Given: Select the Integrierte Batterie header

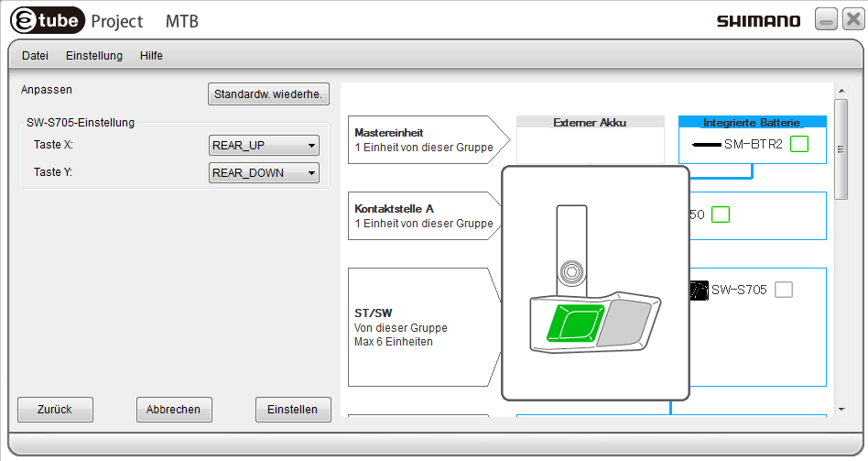Looking at the screenshot, I should 752,122.
